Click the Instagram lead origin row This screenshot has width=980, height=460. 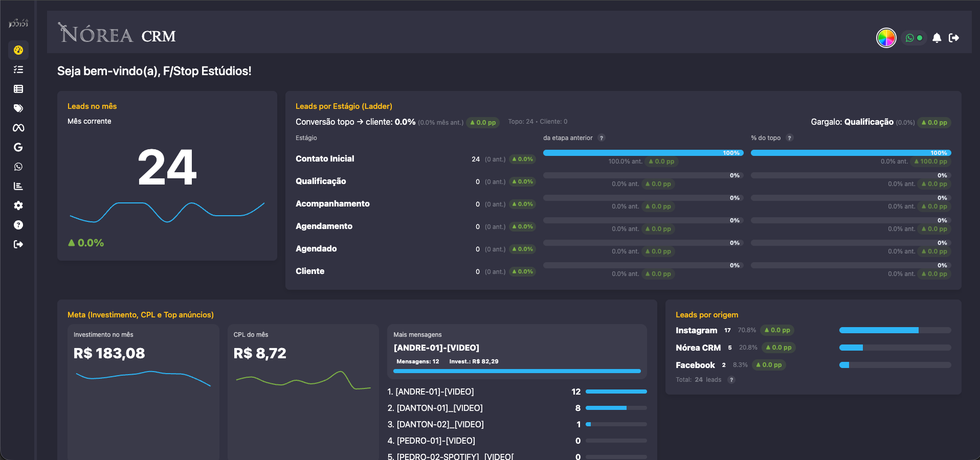tap(696, 331)
